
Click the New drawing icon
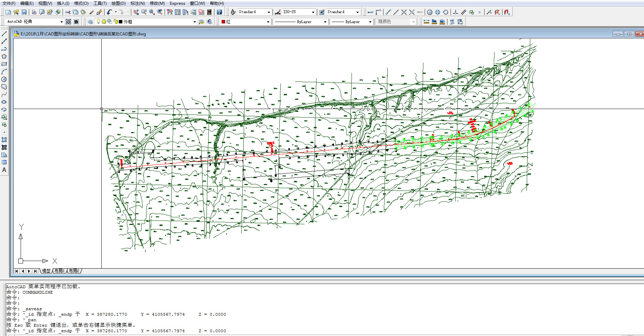pyautogui.click(x=8, y=12)
